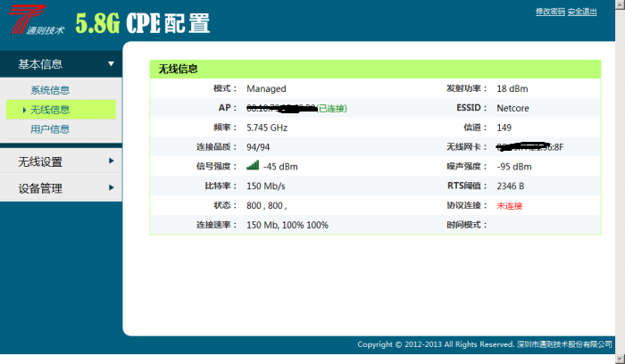Image resolution: width=625 pixels, height=364 pixels.
Task: Click the Managed mode value
Action: point(266,89)
